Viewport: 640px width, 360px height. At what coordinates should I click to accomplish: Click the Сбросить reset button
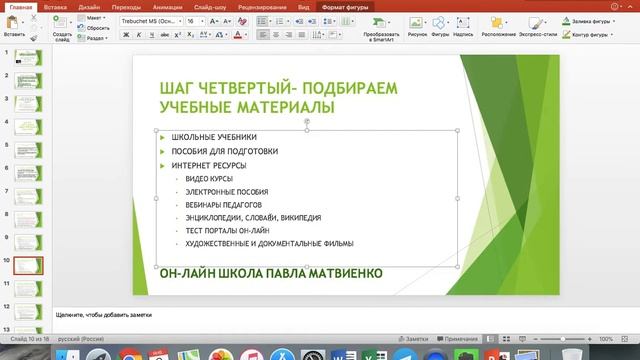pyautogui.click(x=94, y=28)
